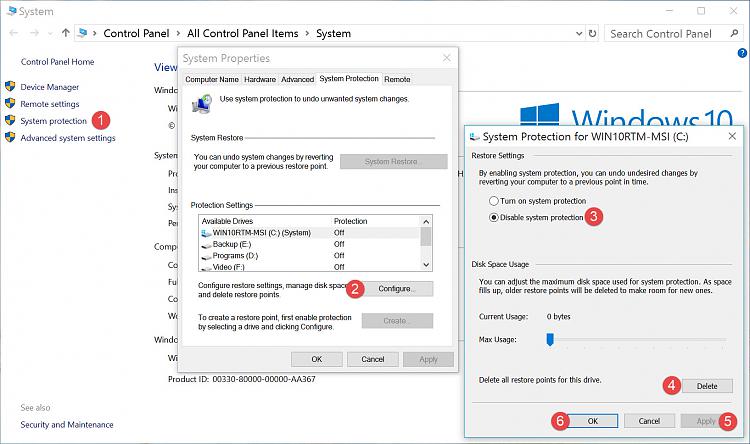Viewport: 750px width, 444px height.
Task: Select Turn on system protection radio button
Action: coord(494,201)
